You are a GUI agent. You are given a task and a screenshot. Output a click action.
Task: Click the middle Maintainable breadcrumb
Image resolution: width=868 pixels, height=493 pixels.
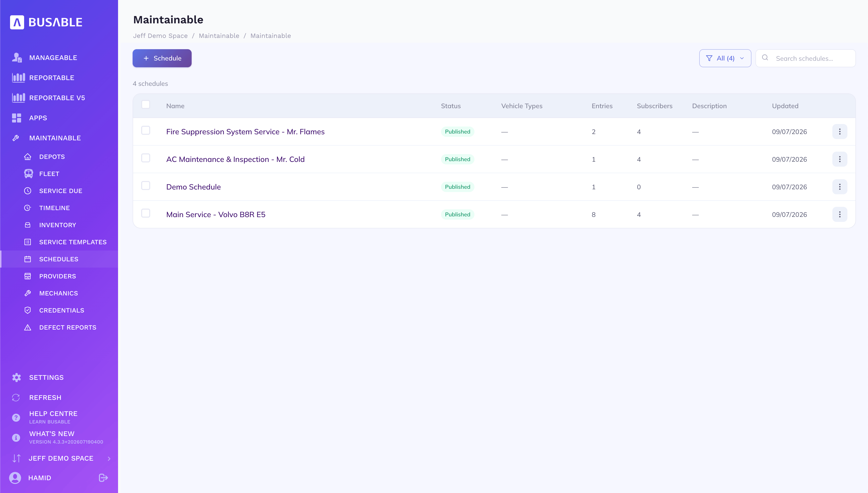coord(219,36)
